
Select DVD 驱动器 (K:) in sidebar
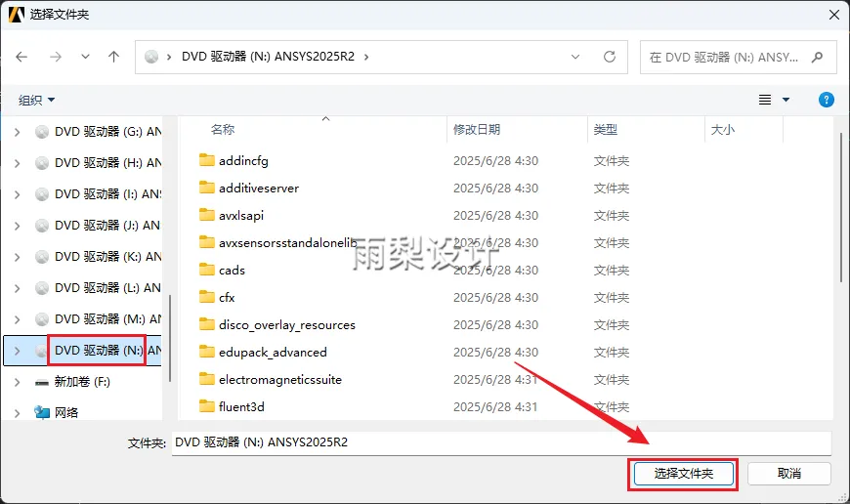click(x=107, y=257)
